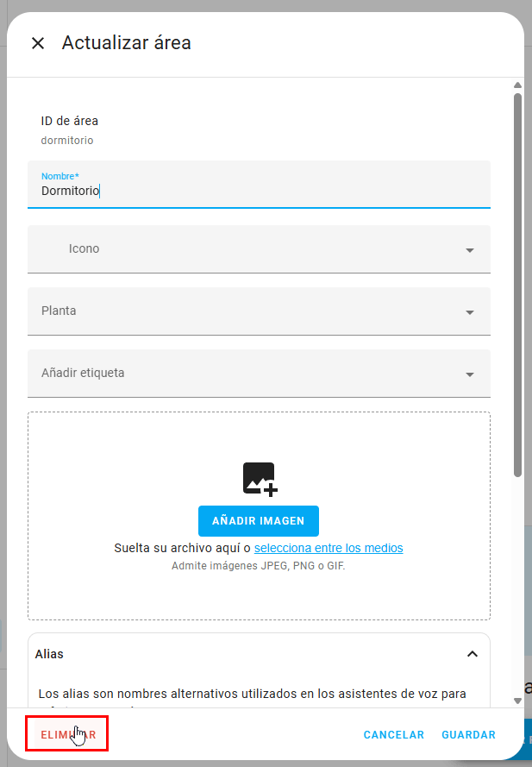Click the Alias section header label
This screenshot has width=532, height=767.
click(49, 654)
